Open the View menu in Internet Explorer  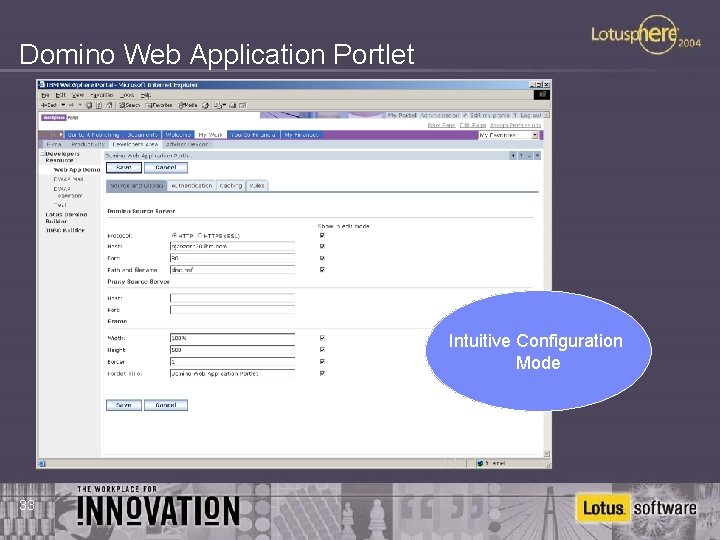coord(78,95)
